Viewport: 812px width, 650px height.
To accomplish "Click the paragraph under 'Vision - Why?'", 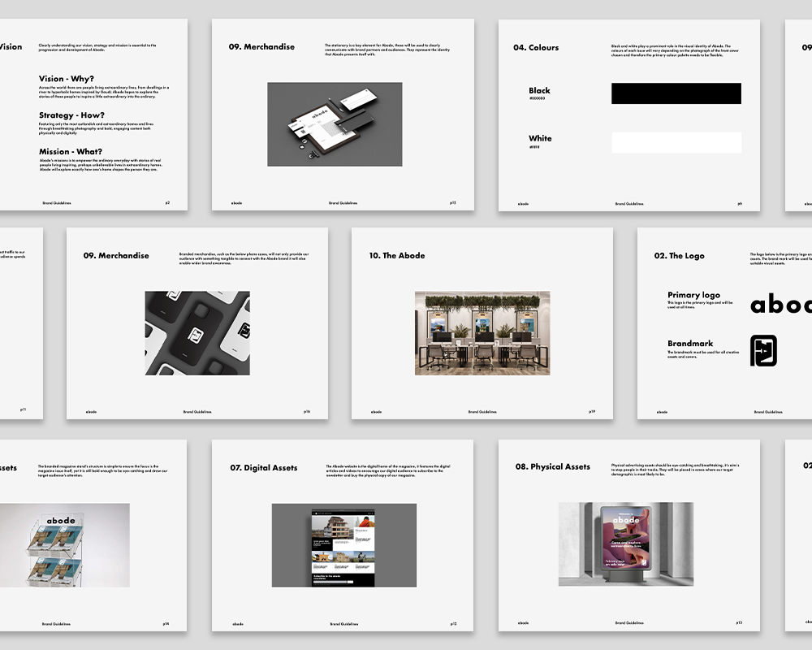I will (104, 92).
